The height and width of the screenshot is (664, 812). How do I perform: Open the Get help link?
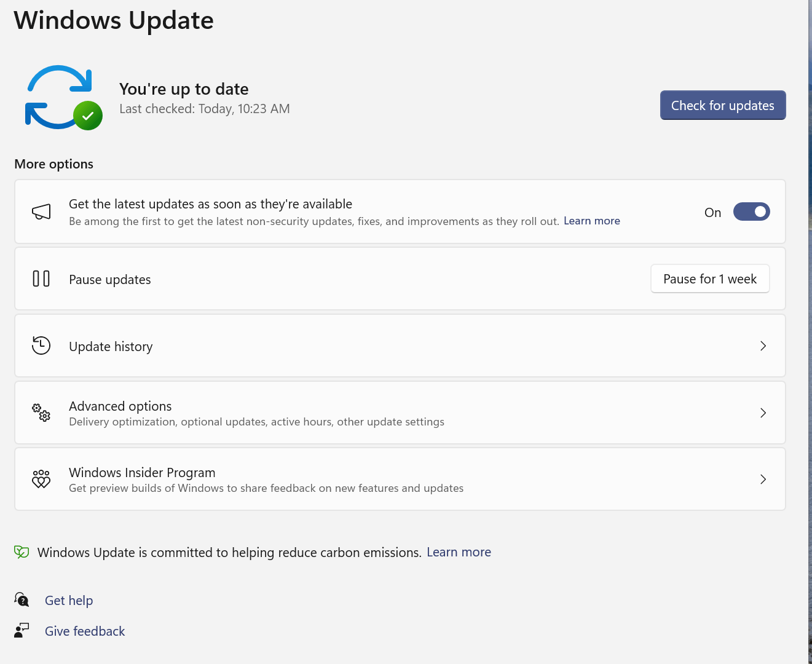69,601
